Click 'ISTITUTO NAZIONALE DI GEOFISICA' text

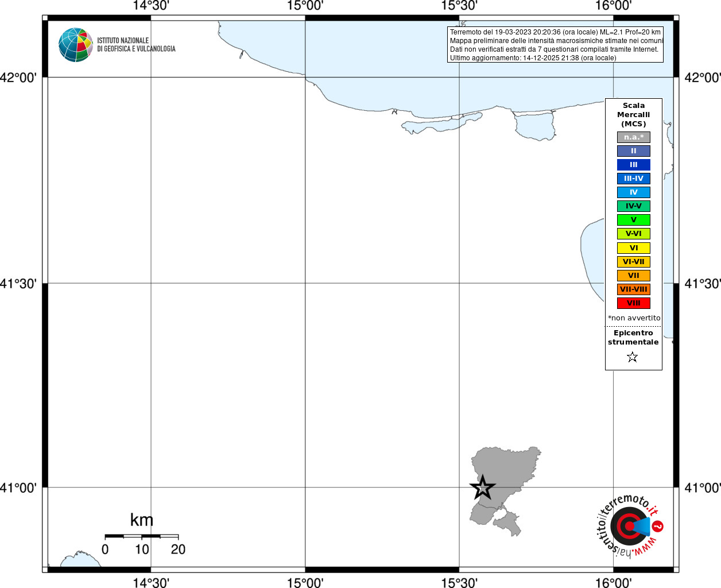coord(136,45)
